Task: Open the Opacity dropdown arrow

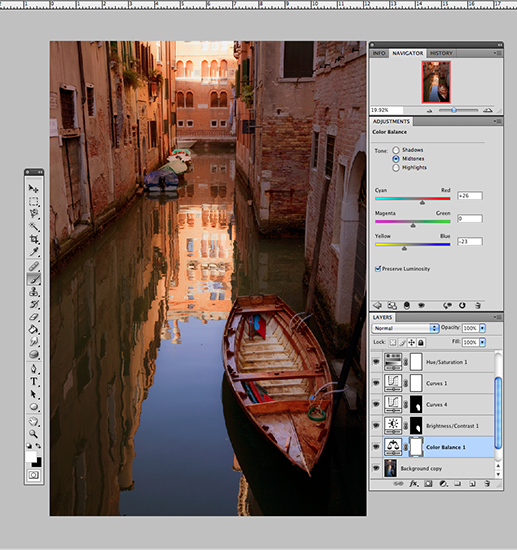Action: (483, 328)
